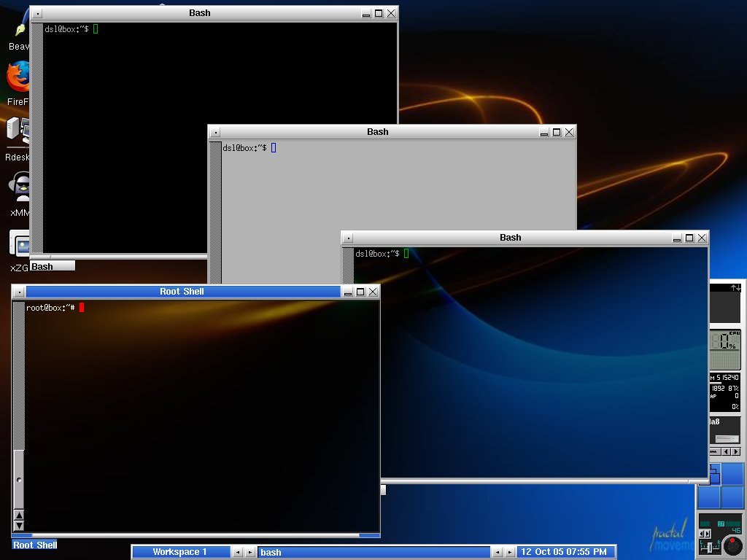Select the Root Shell tab below terminal
This screenshot has height=560, width=747.
pyautogui.click(x=35, y=545)
